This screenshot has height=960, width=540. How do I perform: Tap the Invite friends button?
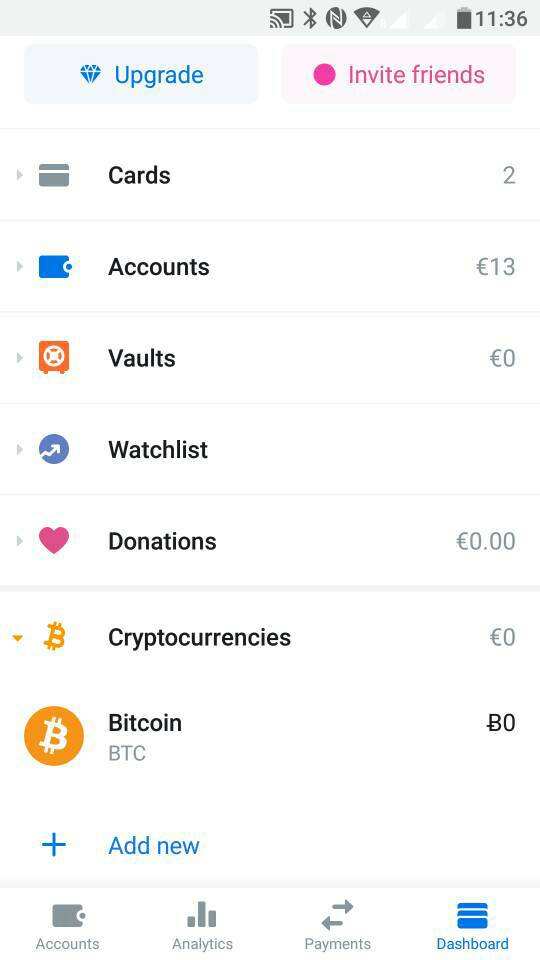pyautogui.click(x=399, y=74)
